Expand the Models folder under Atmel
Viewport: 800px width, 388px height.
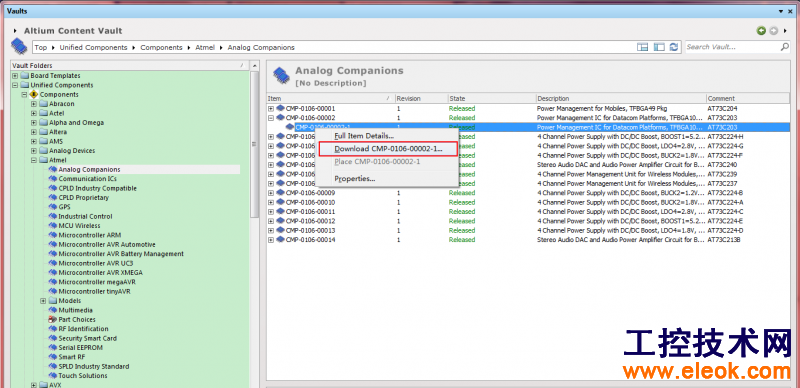pyautogui.click(x=43, y=301)
